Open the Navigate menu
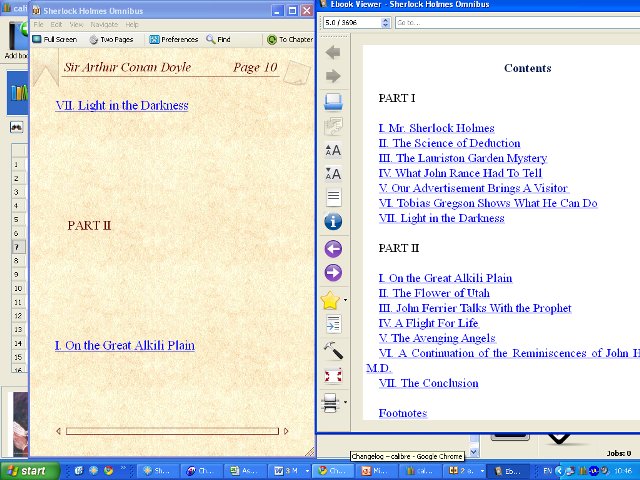This screenshot has height=480, width=640. (x=104, y=24)
